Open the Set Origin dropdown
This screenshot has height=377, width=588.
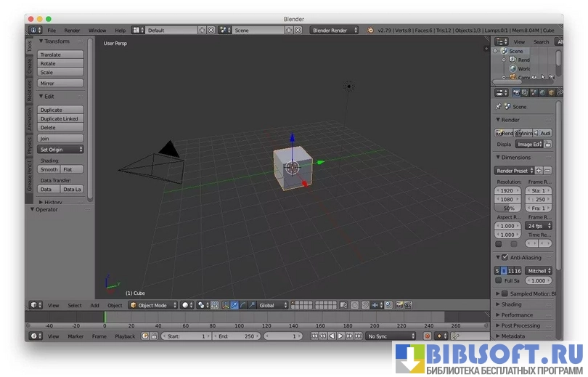point(61,149)
